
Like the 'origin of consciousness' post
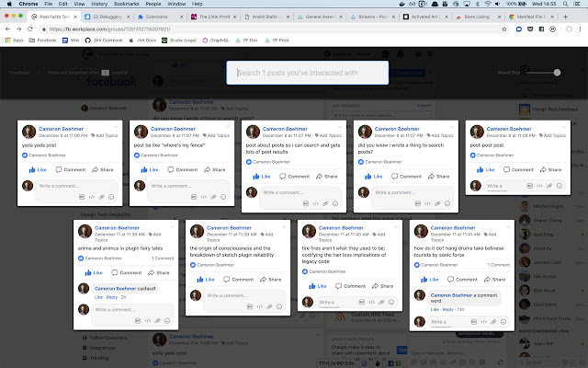tap(206, 280)
